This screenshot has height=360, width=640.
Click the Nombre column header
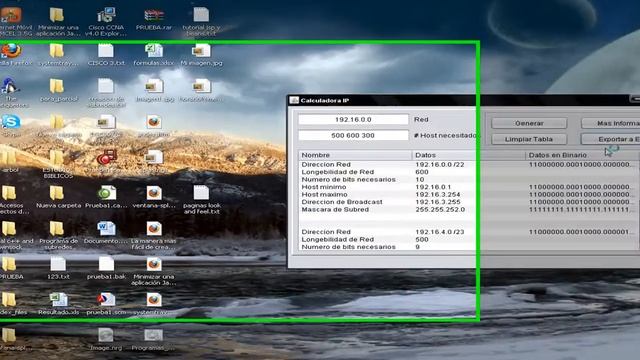tap(355, 155)
